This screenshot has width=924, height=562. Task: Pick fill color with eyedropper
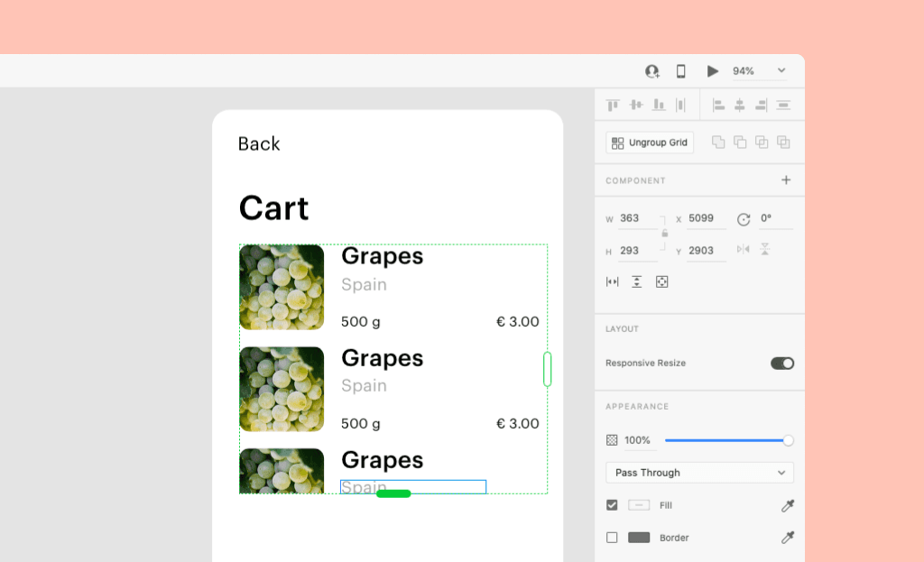click(x=788, y=506)
